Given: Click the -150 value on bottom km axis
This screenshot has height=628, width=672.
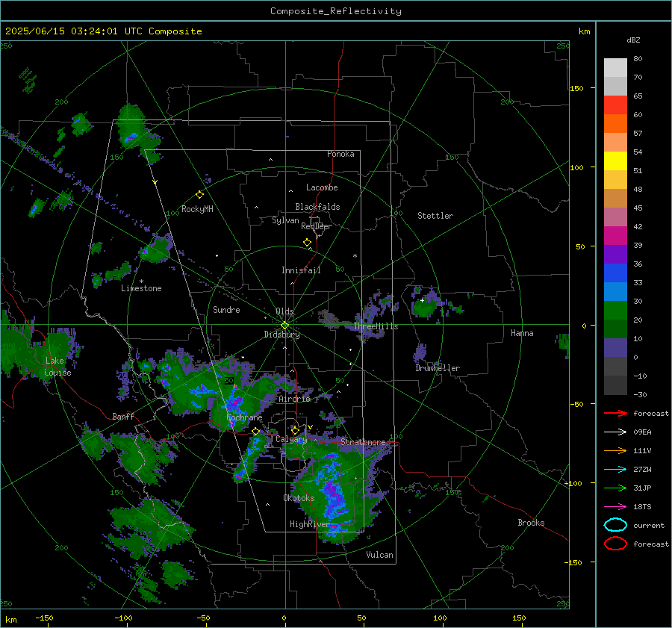Looking at the screenshot, I should tap(44, 618).
